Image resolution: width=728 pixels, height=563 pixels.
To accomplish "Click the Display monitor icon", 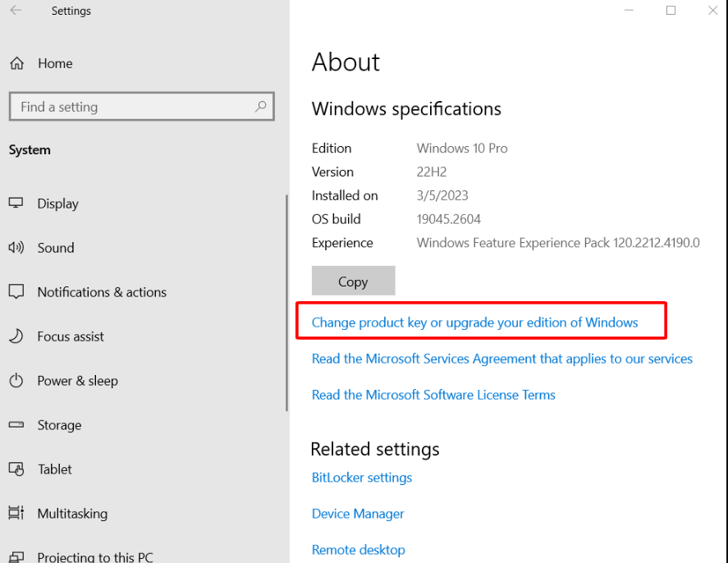I will (16, 204).
